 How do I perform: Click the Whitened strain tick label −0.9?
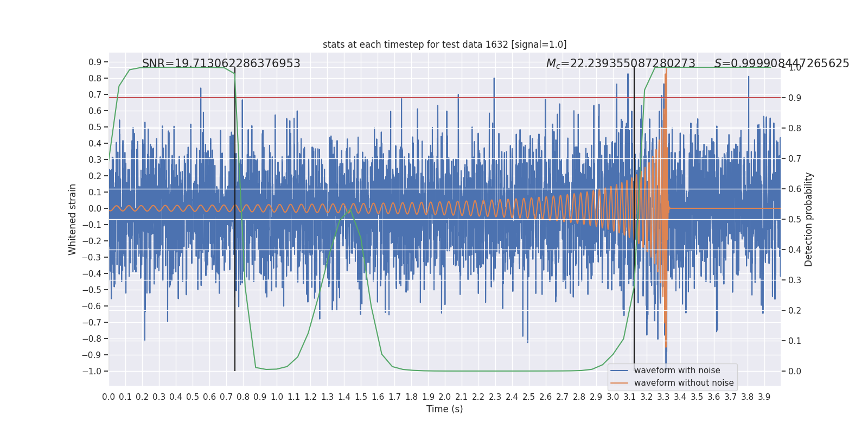(x=92, y=355)
